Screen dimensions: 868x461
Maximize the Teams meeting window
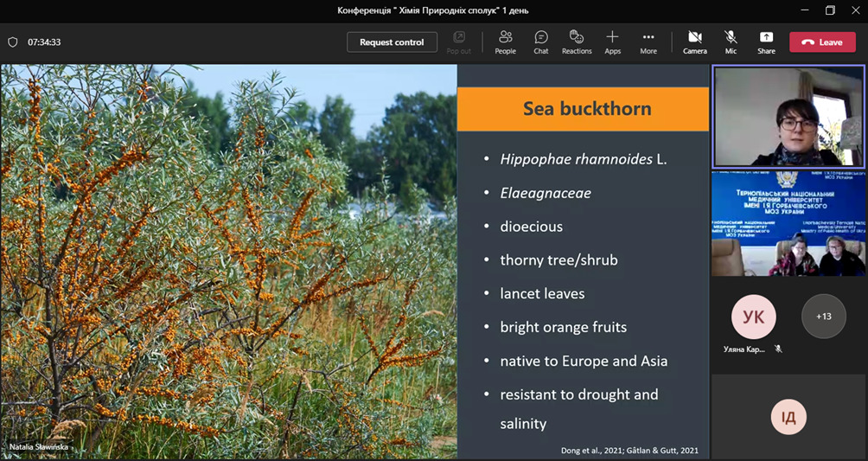point(830,10)
